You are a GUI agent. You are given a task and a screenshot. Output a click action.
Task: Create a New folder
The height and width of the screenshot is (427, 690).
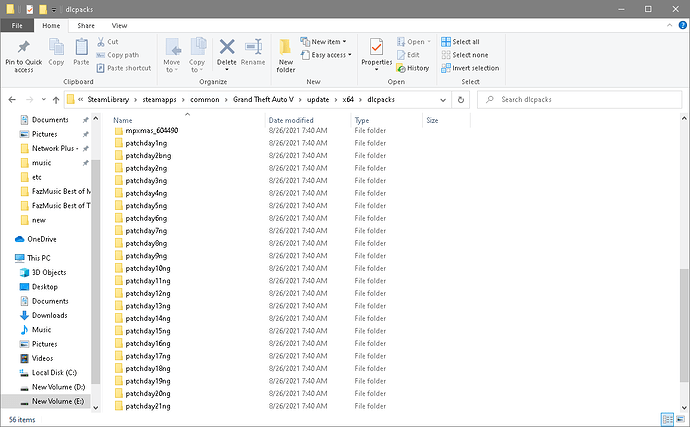coord(286,55)
